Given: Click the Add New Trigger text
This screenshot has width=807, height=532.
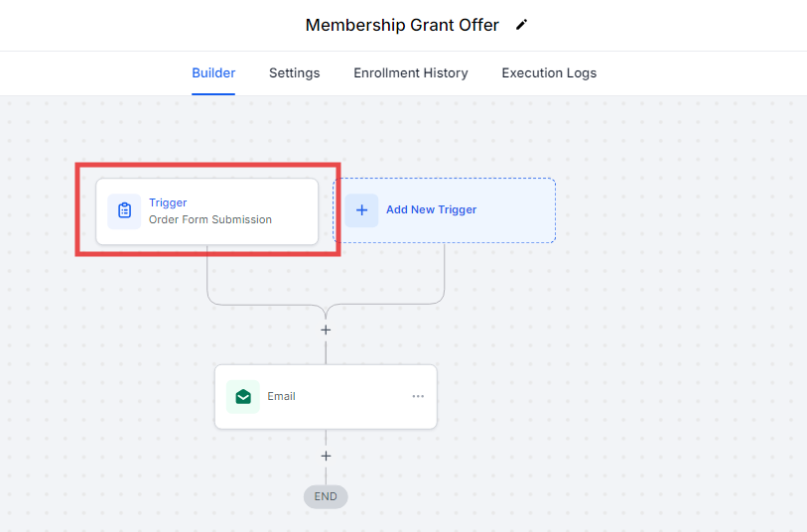Looking at the screenshot, I should click(431, 210).
